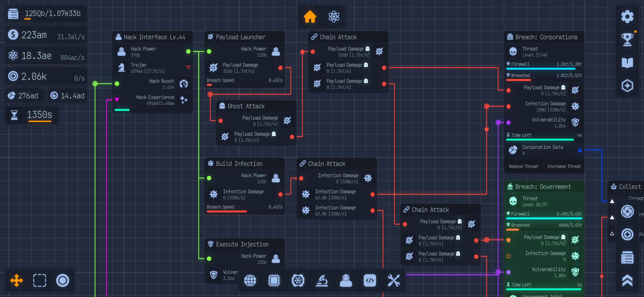This screenshot has height=297, width=644.
Task: Toggle the green output dot on Hack Power
Action: pyautogui.click(x=188, y=51)
